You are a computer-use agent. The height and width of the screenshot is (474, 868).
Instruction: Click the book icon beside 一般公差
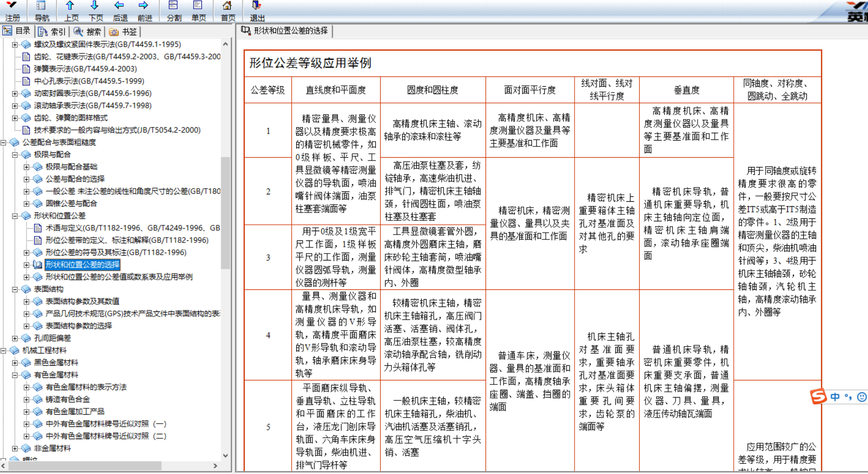[38, 191]
